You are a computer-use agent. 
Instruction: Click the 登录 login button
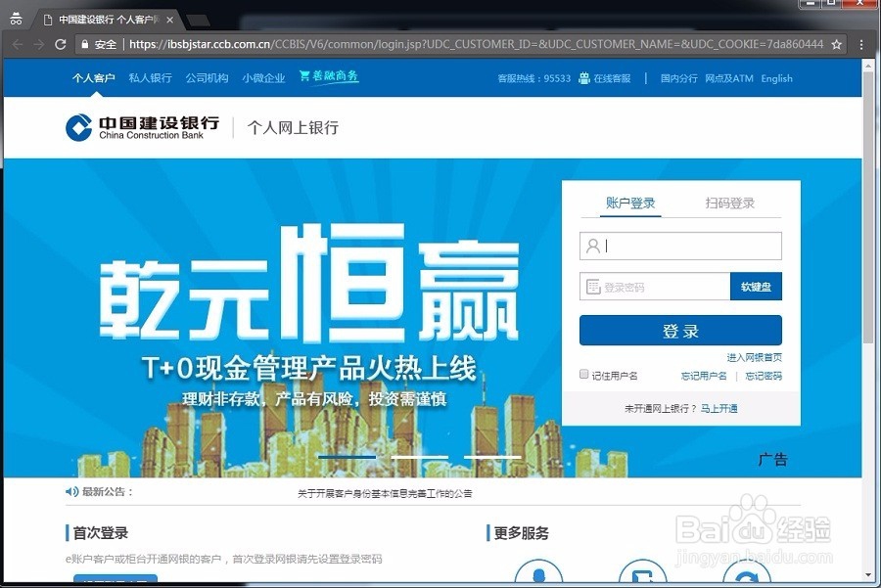point(680,331)
